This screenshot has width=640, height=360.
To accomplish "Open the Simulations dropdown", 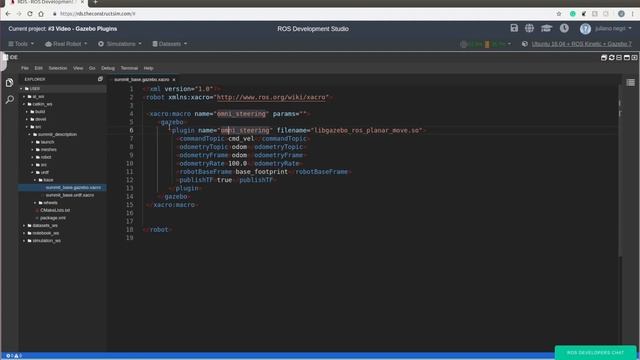I will pyautogui.click(x=120, y=44).
